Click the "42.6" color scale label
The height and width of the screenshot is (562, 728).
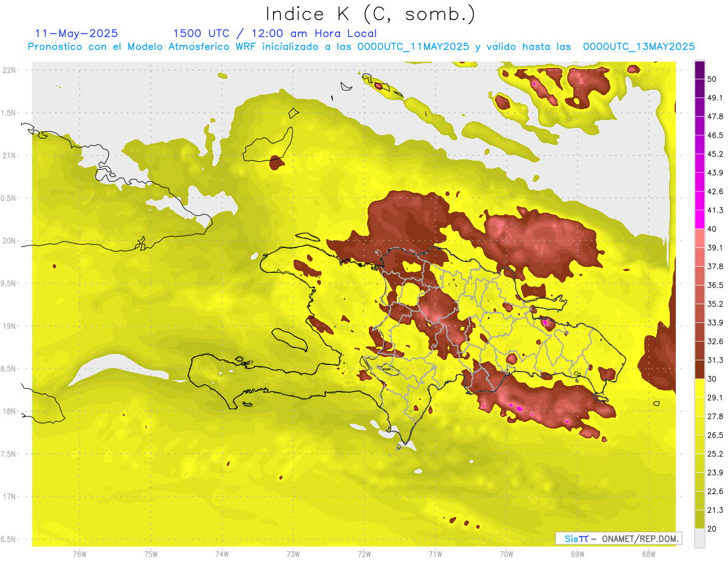[715, 192]
